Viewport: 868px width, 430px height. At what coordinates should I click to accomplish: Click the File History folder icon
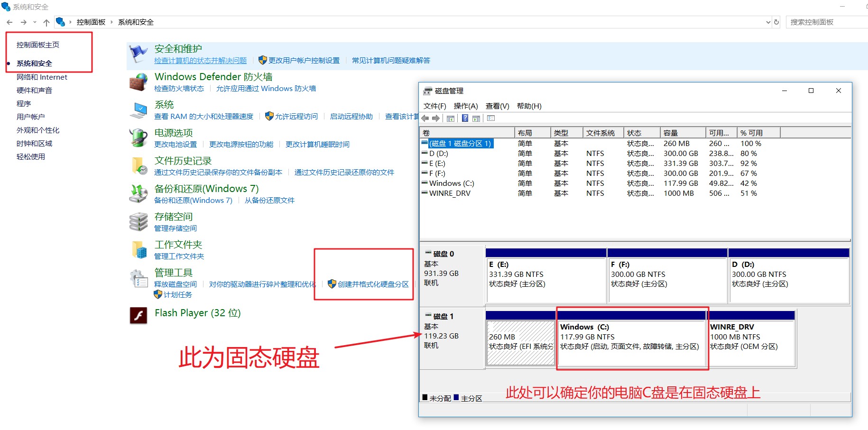139,166
